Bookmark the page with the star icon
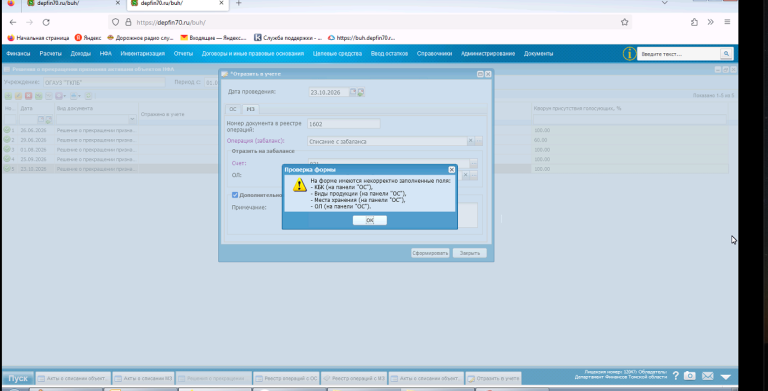 (x=624, y=22)
